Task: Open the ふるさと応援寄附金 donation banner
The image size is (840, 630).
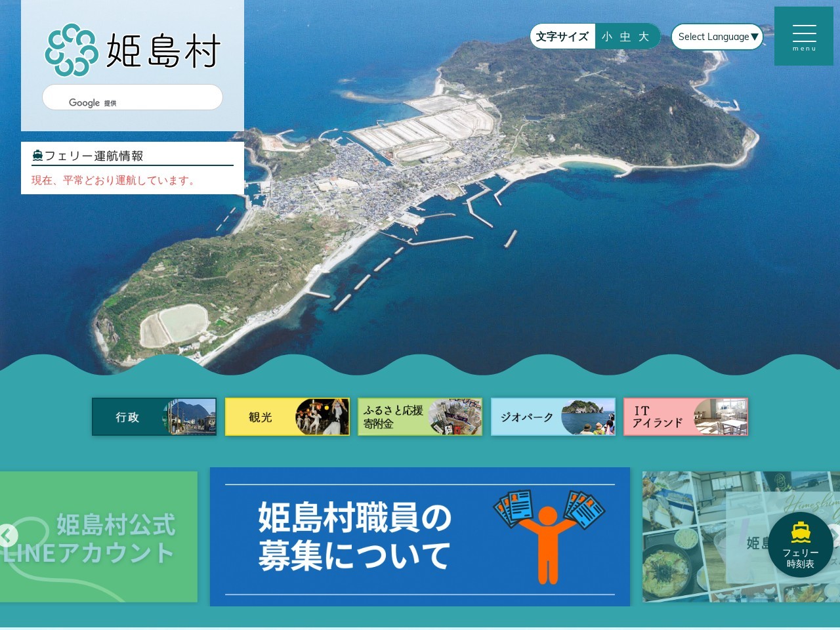Action: click(x=420, y=417)
